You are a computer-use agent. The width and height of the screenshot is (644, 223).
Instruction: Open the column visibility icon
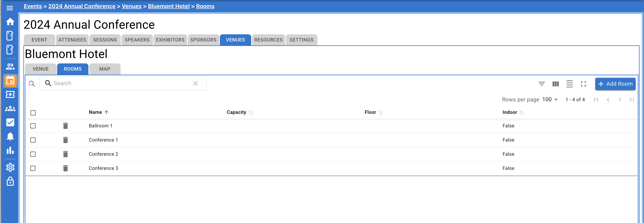[x=556, y=84]
